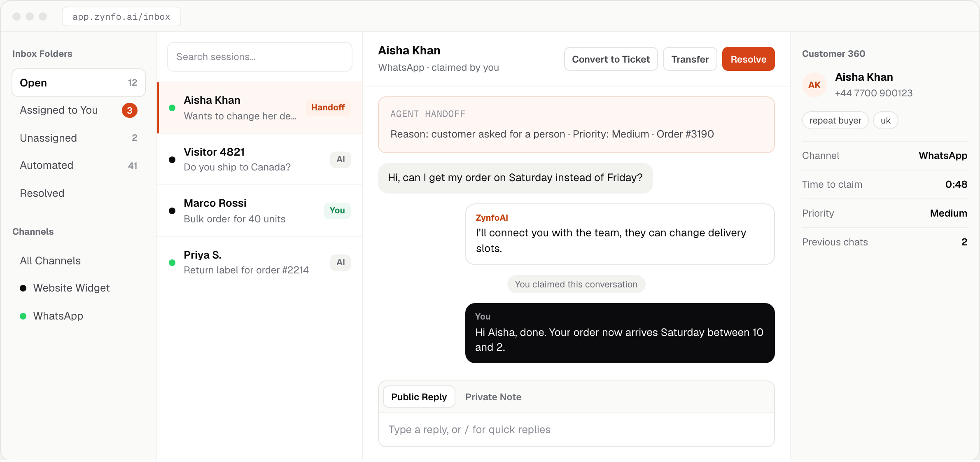Viewport: 980px width, 462px height.
Task: Resolve the Aisha Khan conversation
Action: point(748,59)
